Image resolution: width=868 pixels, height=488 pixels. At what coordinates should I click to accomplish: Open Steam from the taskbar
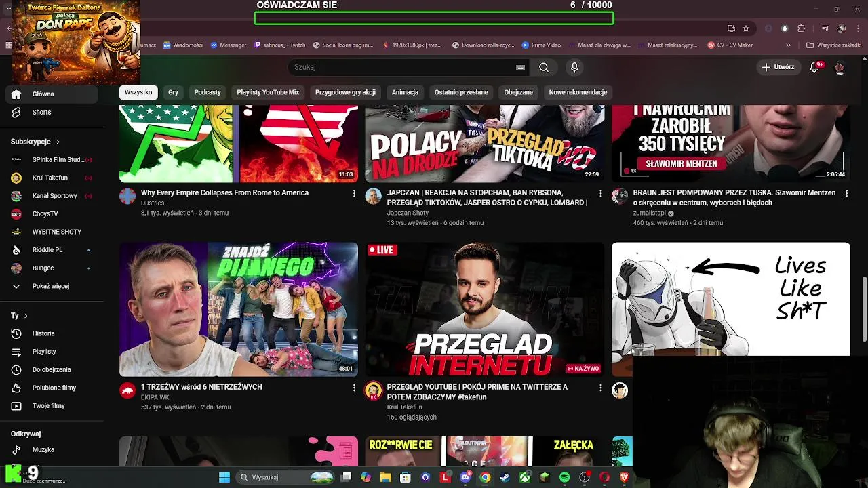pos(505,477)
